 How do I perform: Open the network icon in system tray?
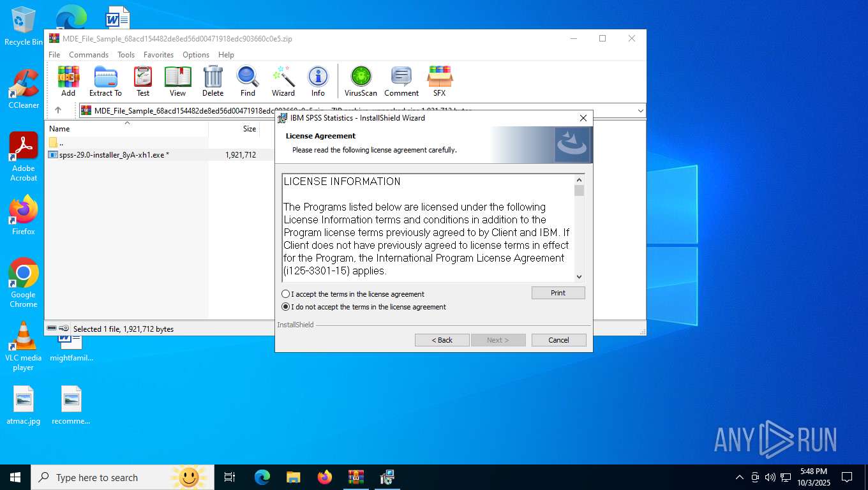(x=786, y=477)
